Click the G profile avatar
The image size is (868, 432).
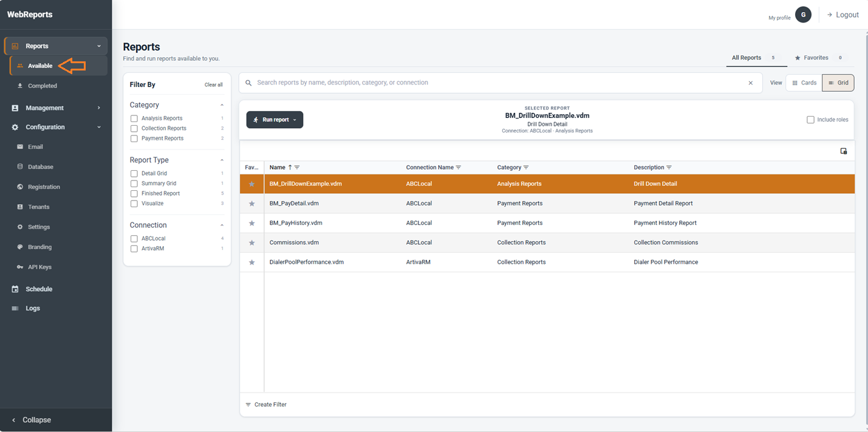[x=804, y=15]
